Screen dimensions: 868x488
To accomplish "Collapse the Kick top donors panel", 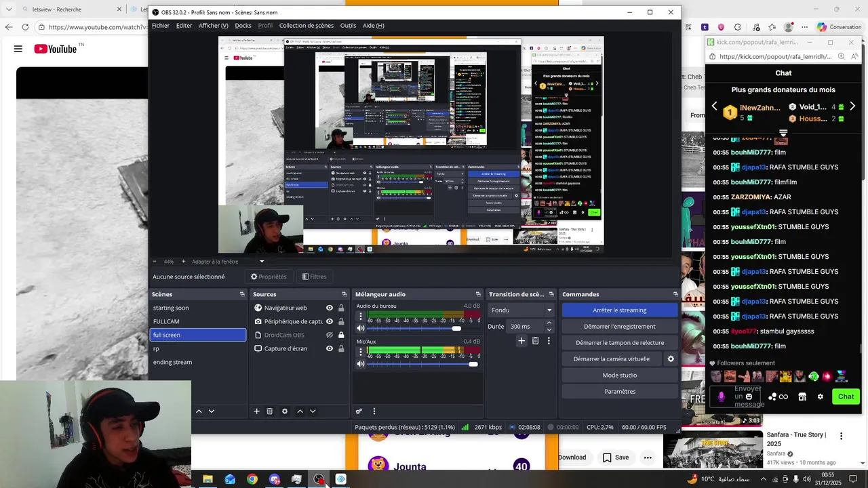I will click(x=783, y=133).
